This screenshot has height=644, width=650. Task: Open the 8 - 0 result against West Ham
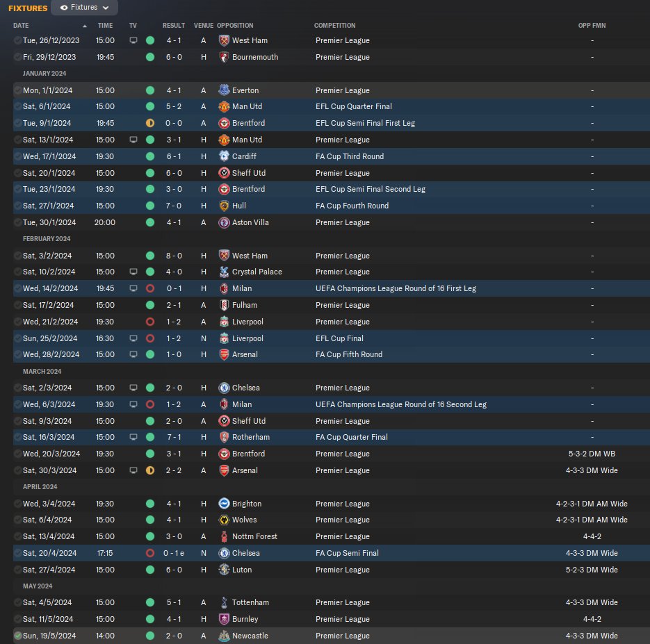pos(174,256)
